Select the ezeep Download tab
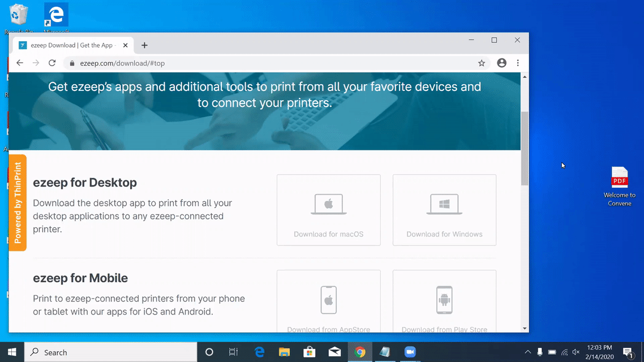This screenshot has height=362, width=644. point(73,45)
